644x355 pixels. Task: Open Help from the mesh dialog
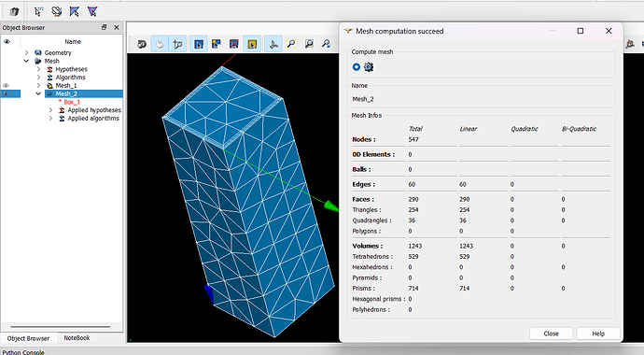point(598,334)
